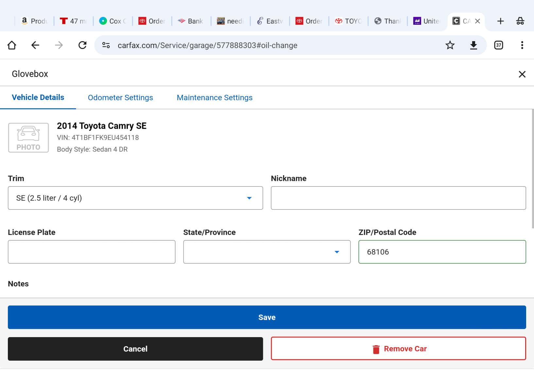
Task: Click the blue Save button
Action: pyautogui.click(x=267, y=317)
